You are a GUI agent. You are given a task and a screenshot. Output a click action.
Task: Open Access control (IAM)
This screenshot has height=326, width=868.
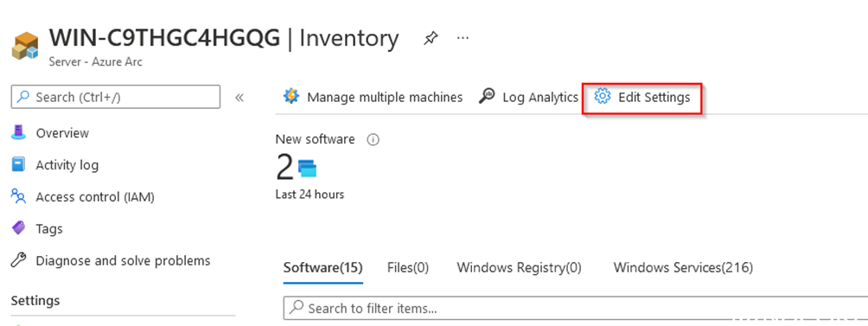[x=95, y=197]
